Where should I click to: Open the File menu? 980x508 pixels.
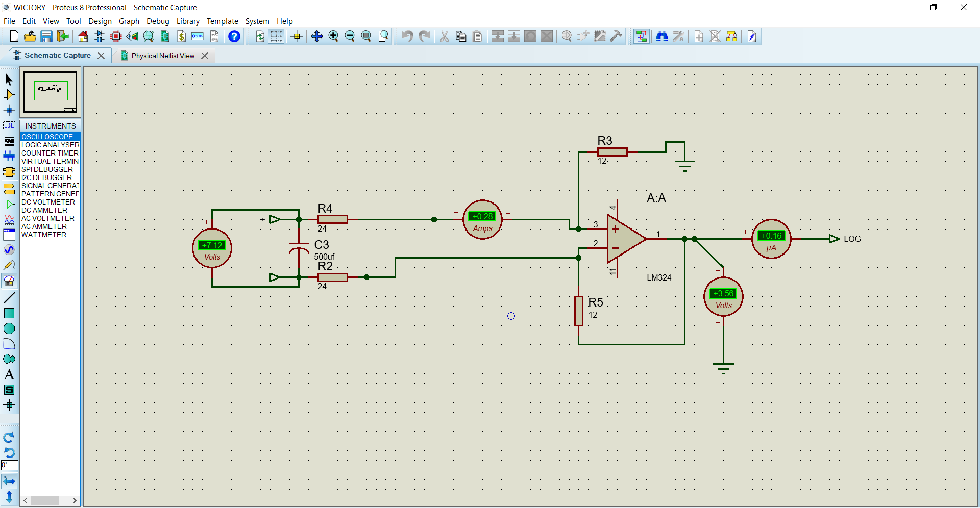click(9, 21)
